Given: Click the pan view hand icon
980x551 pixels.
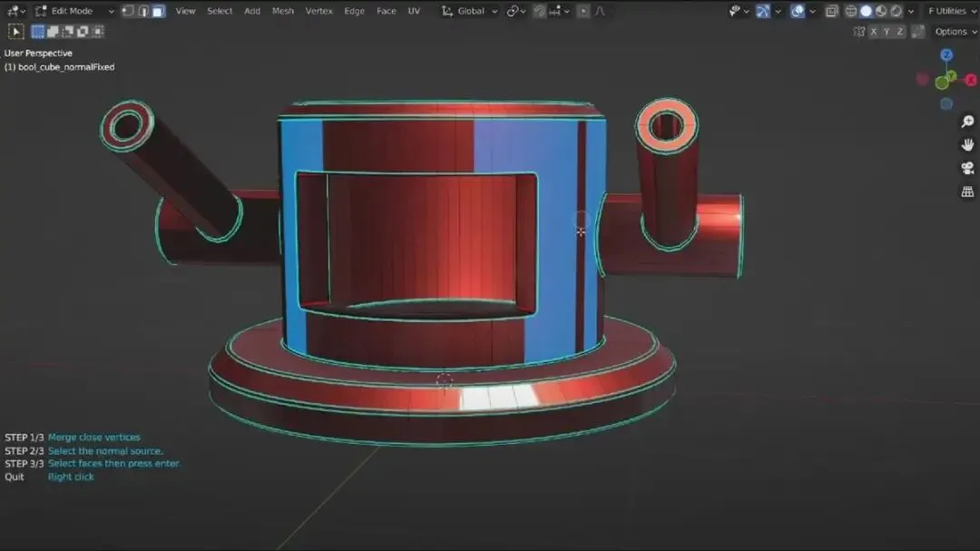Looking at the screenshot, I should click(x=967, y=145).
